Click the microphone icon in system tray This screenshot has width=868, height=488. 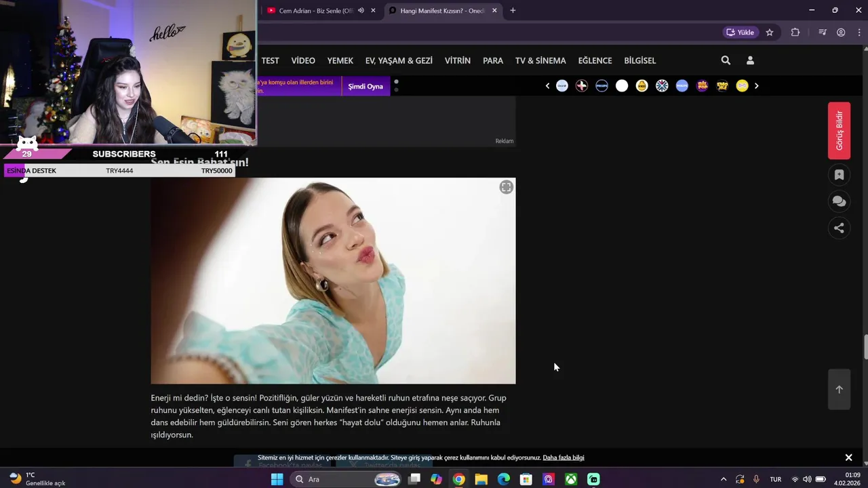point(756,479)
